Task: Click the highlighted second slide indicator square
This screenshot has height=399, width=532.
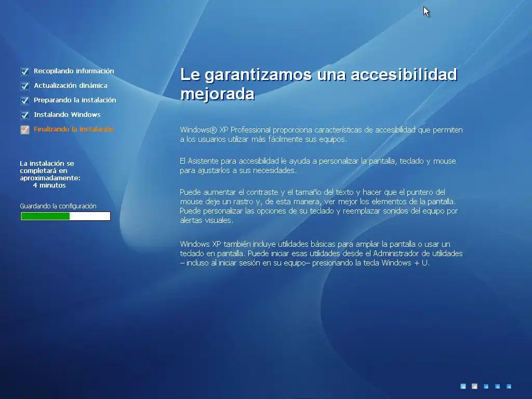Action: pos(475,386)
